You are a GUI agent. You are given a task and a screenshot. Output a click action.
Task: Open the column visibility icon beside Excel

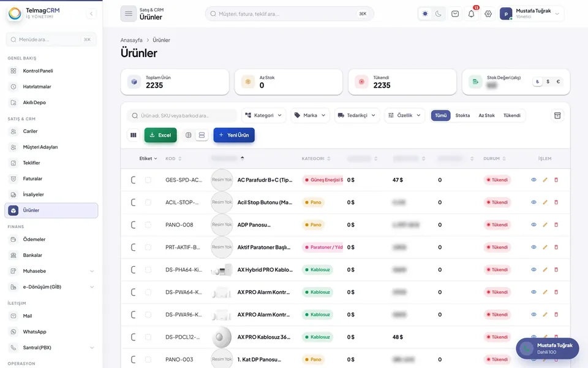(x=133, y=135)
